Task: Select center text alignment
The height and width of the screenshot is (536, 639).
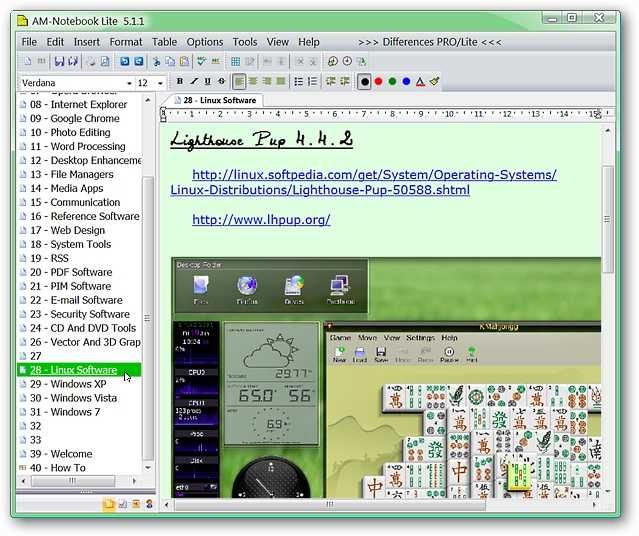Action: [253, 82]
